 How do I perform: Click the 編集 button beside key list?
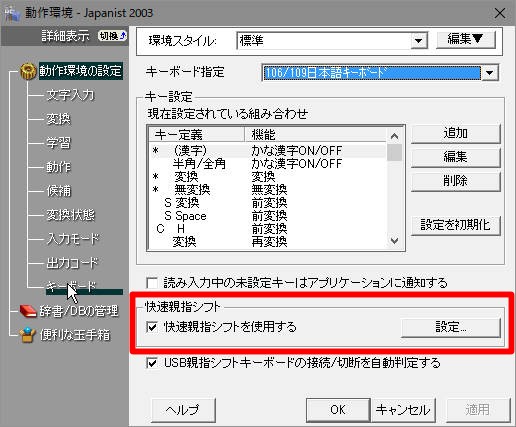[x=456, y=157]
